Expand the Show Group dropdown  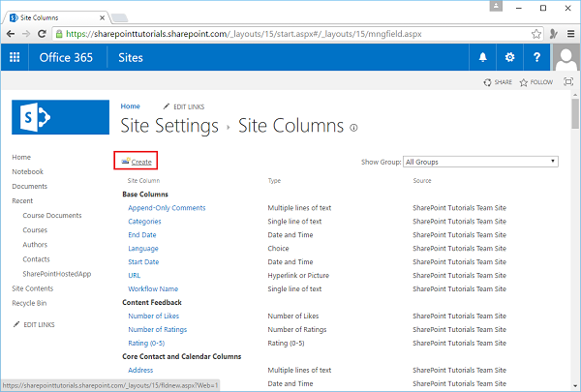click(480, 162)
